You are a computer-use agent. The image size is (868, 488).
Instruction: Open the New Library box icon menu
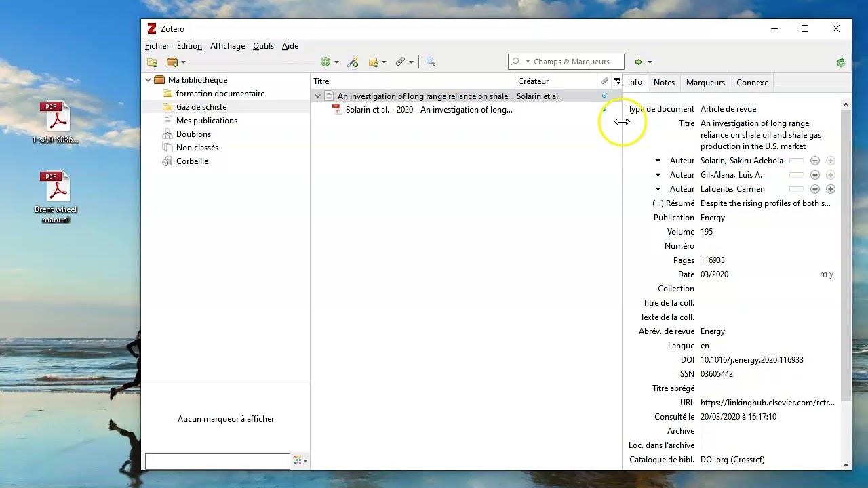click(175, 62)
